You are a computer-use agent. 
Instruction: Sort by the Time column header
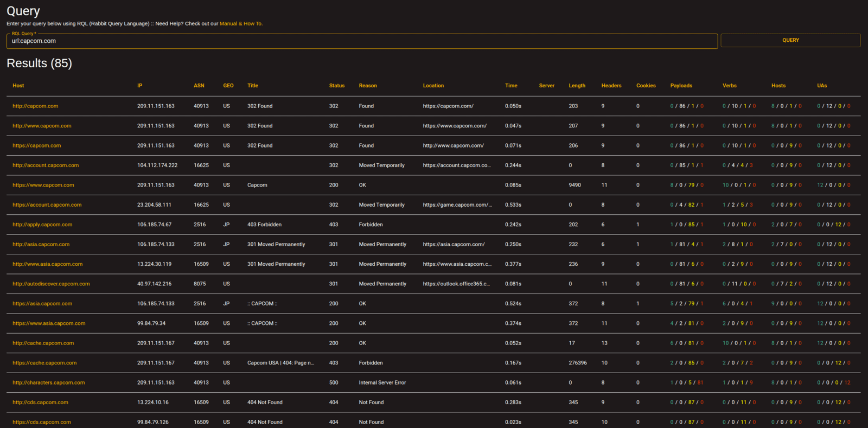coord(511,86)
